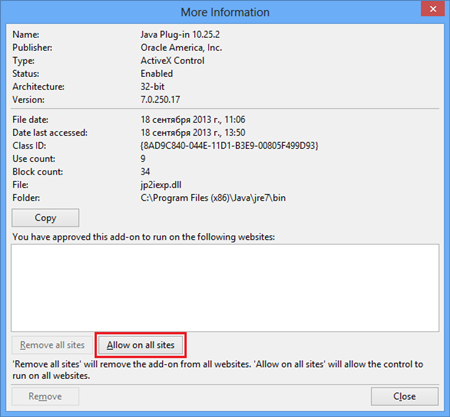Click the Remove all sites button
This screenshot has width=450, height=417.
click(52, 345)
